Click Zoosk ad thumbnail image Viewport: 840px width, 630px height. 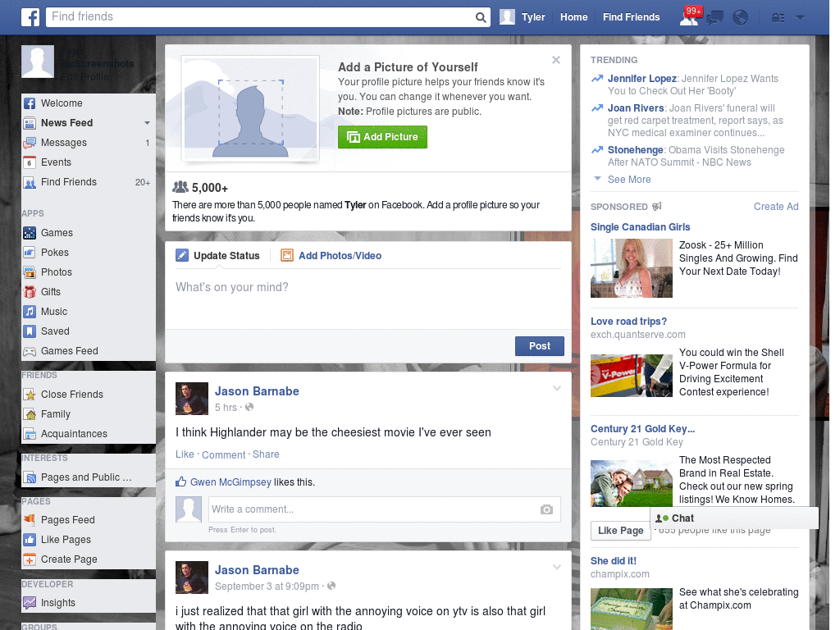(x=631, y=268)
